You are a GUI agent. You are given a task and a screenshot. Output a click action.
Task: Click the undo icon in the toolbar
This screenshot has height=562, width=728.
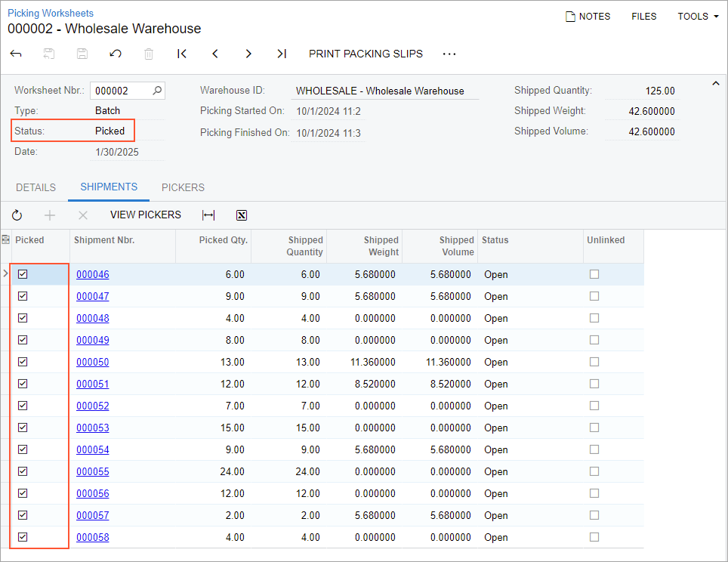(116, 54)
